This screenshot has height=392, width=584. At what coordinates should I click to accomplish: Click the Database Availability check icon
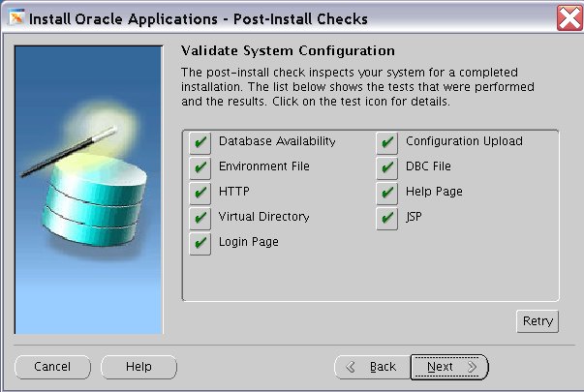click(x=200, y=142)
